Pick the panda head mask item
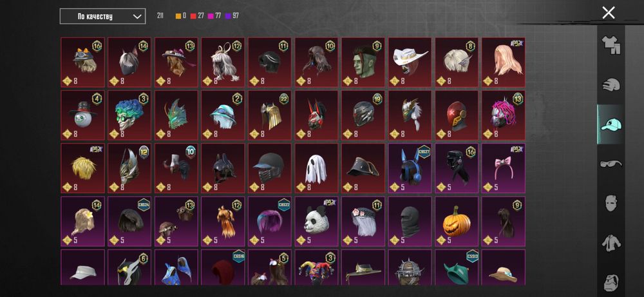644x297 pixels. point(316,222)
